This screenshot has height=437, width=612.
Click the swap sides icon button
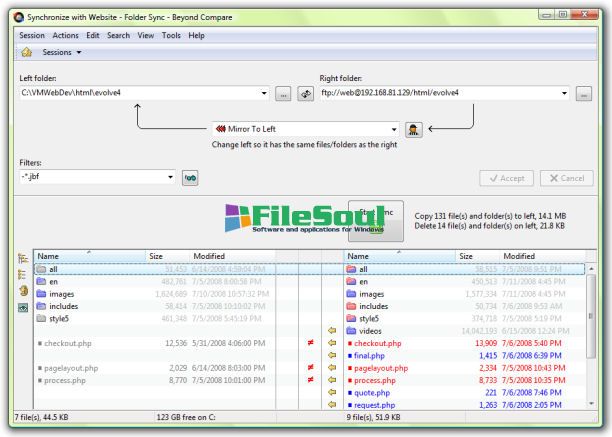pyautogui.click(x=306, y=94)
